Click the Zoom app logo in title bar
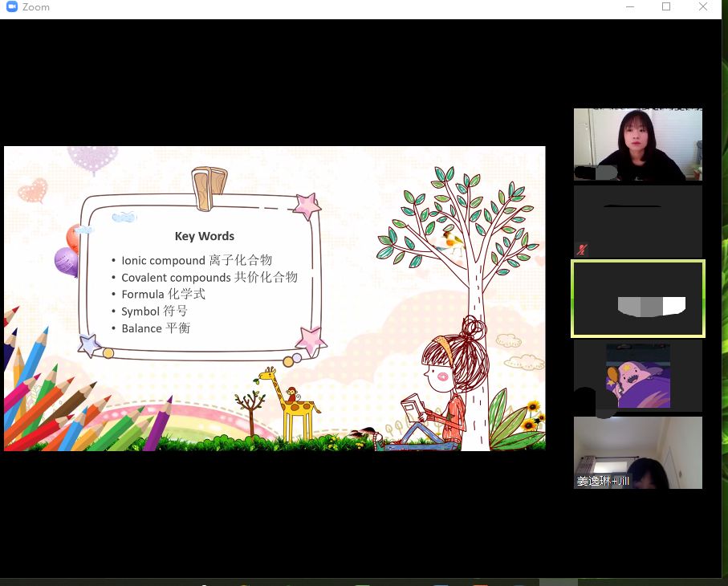Image resolution: width=728 pixels, height=586 pixels. tap(11, 6)
